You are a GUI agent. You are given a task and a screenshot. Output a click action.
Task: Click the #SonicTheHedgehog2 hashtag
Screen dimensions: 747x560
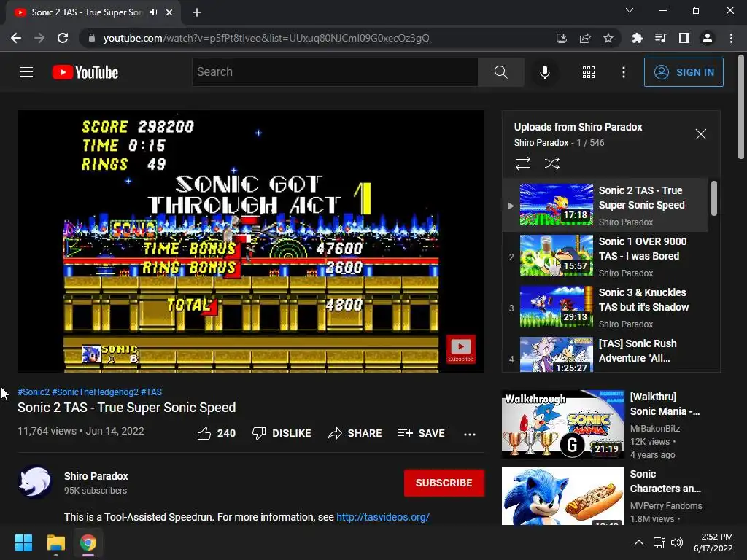pos(95,392)
